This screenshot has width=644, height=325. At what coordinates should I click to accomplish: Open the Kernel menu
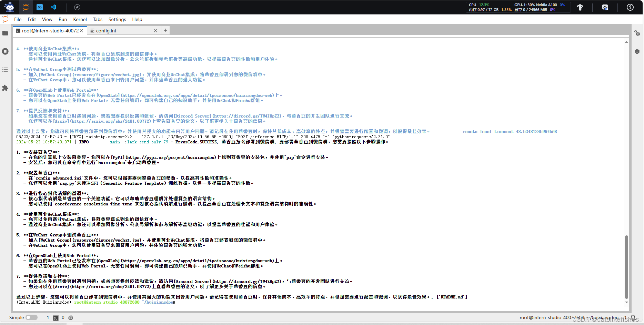(80, 19)
